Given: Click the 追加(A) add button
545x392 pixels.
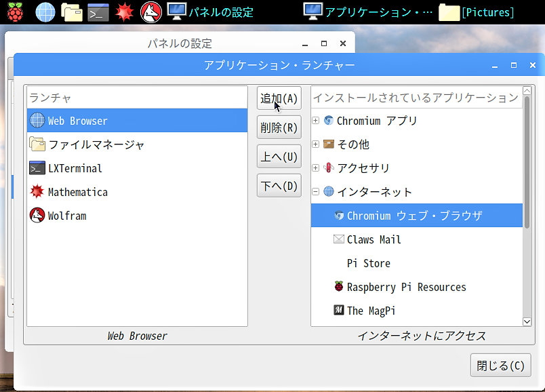Looking at the screenshot, I should tap(279, 98).
